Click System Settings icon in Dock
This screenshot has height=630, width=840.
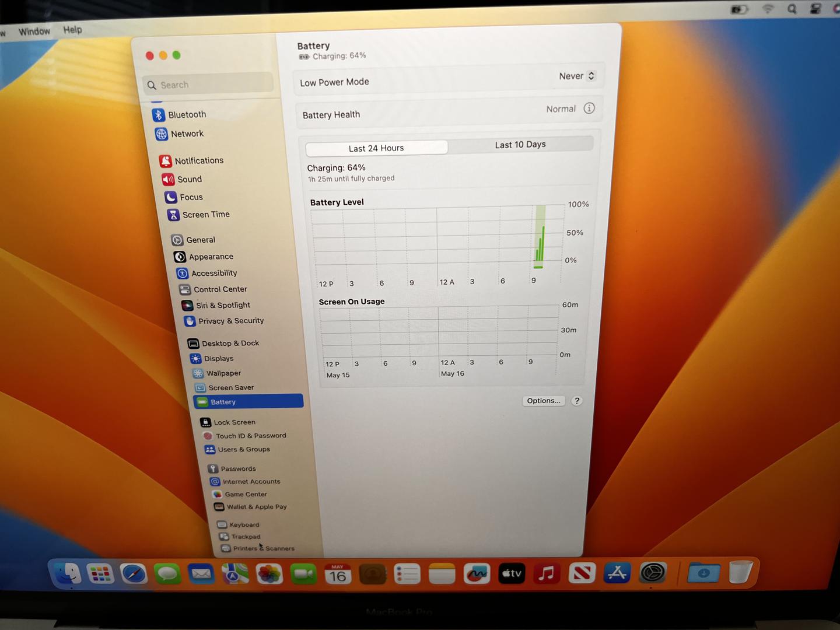click(653, 573)
